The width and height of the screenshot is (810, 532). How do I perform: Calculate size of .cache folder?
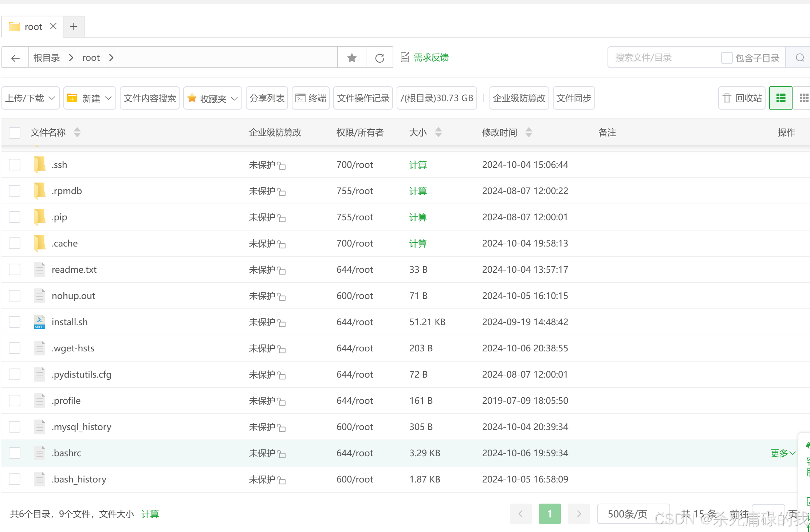418,243
